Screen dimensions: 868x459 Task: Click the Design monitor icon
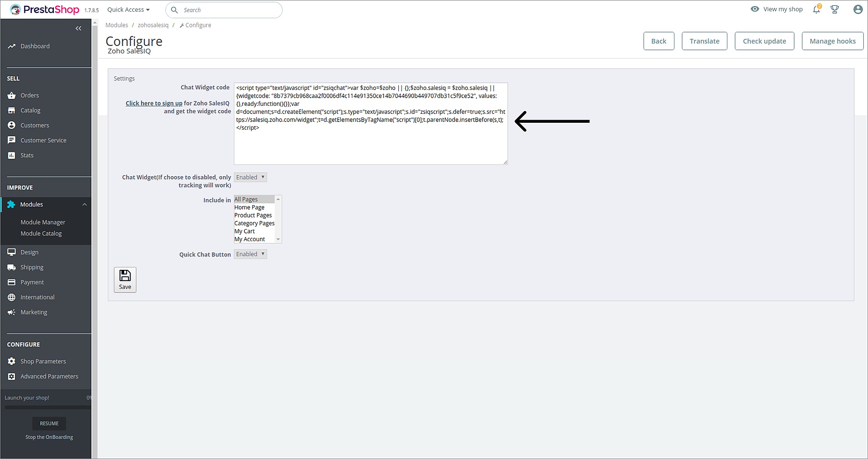[12, 252]
